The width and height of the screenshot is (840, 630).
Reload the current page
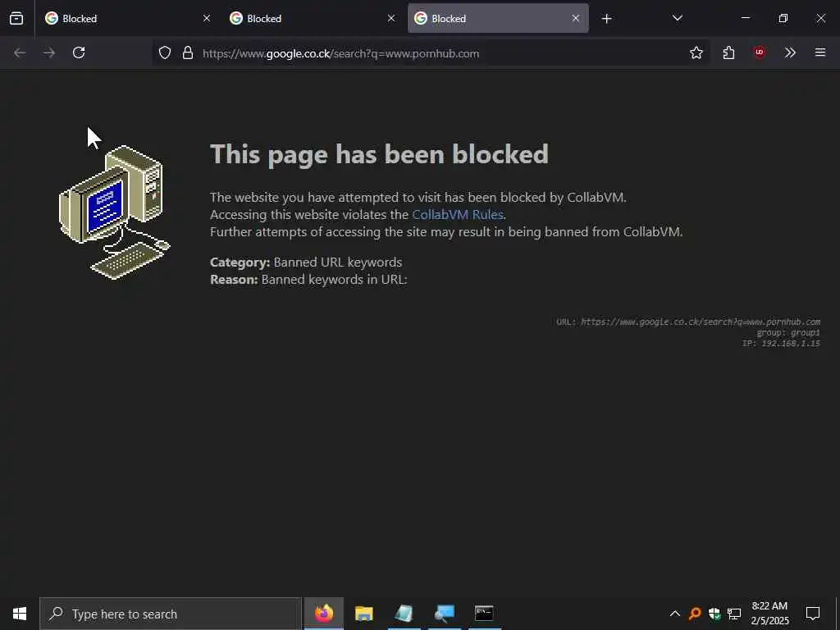coord(79,52)
